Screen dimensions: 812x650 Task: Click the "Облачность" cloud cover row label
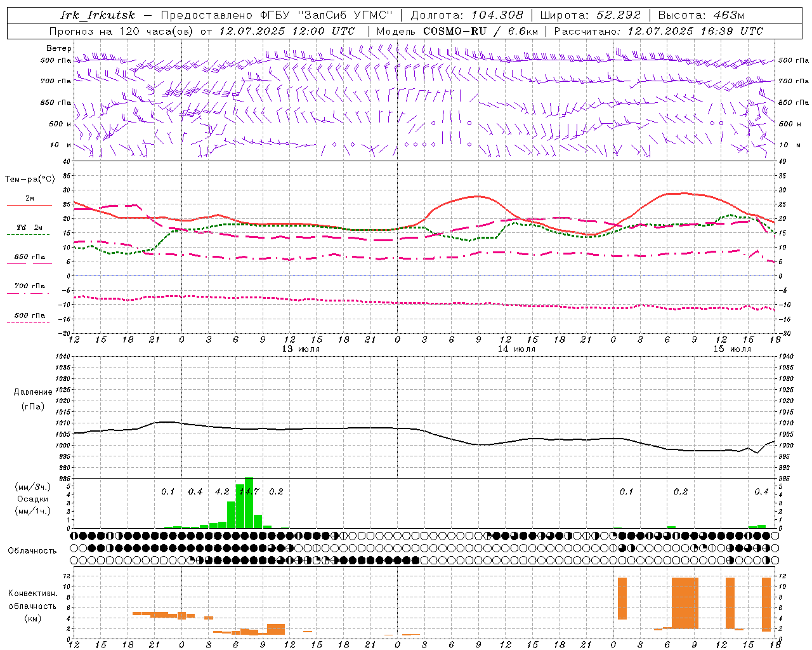point(32,550)
